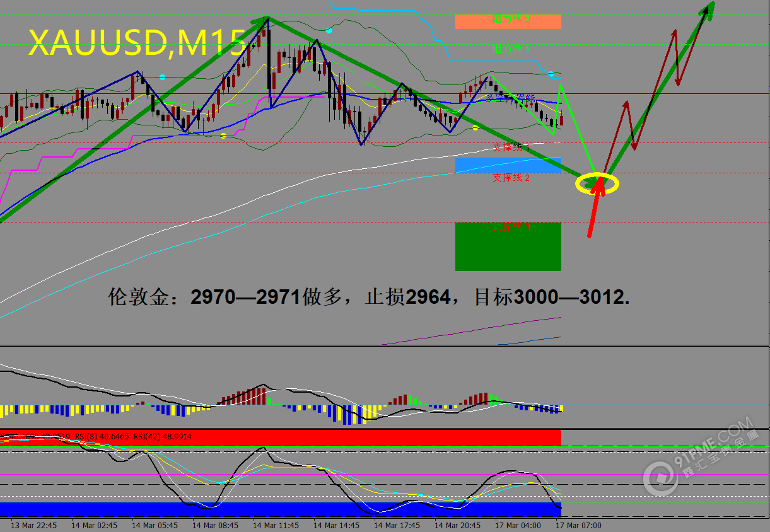
Task: Select the 支撑线 1 support label
Action: pos(511,147)
